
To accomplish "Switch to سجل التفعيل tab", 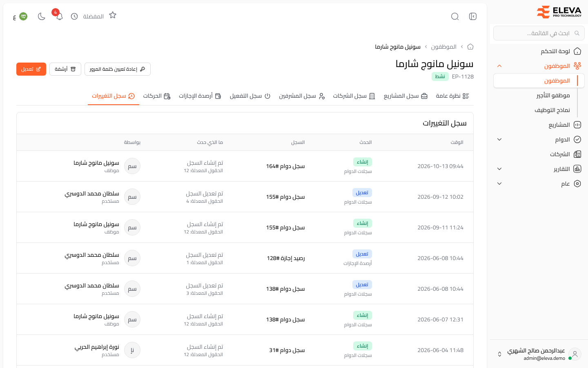I will click(250, 96).
